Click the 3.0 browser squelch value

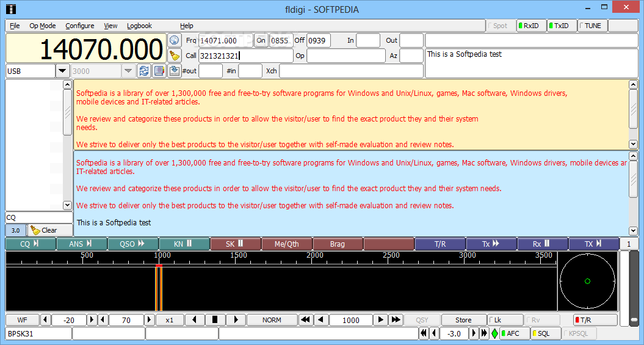tap(16, 230)
